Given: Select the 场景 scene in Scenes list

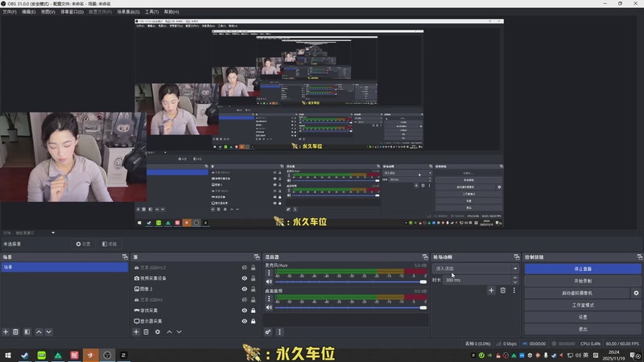Looking at the screenshot, I should tap(64, 267).
